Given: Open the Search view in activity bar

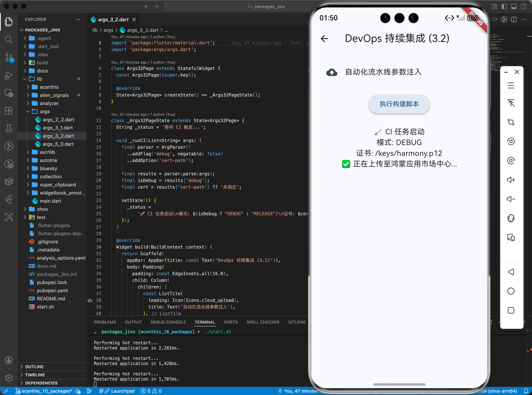Looking at the screenshot, I should click(9, 39).
